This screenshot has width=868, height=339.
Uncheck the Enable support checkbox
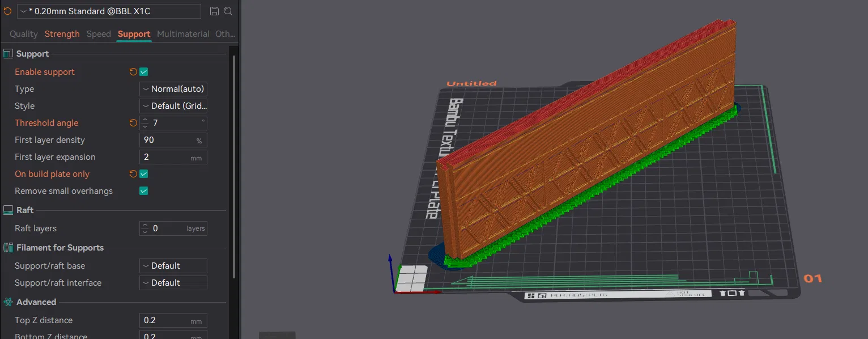[144, 72]
